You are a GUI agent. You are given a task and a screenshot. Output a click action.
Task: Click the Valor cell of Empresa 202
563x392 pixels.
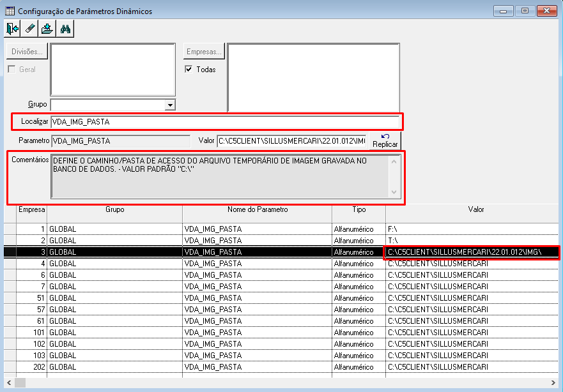coord(472,367)
